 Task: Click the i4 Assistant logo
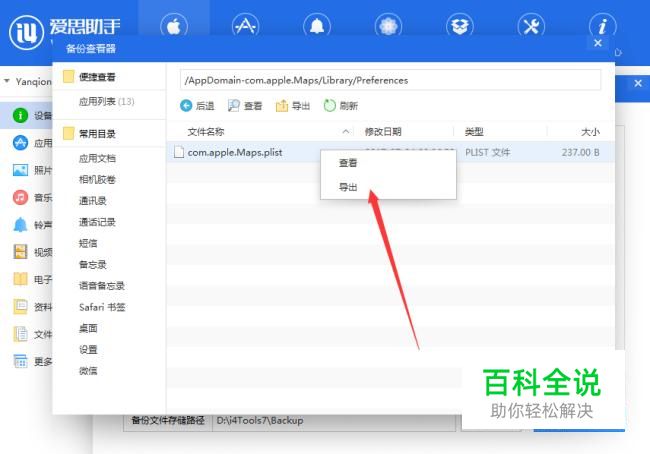pyautogui.click(x=26, y=32)
